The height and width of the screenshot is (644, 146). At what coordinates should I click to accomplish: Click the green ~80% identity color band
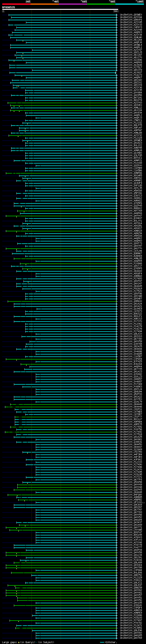pyautogui.click(x=101, y=4)
